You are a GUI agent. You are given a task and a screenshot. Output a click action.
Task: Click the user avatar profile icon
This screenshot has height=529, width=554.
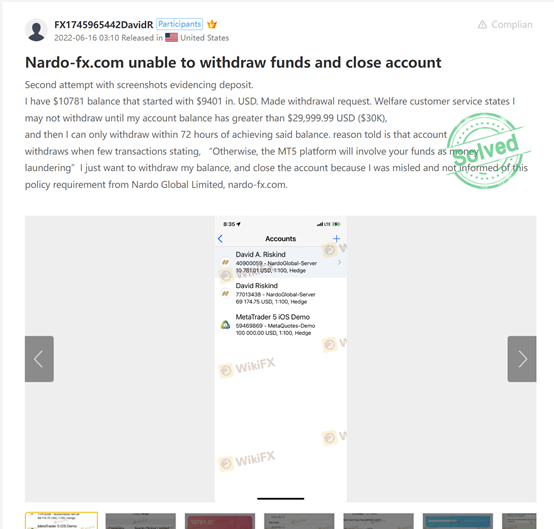tap(36, 30)
